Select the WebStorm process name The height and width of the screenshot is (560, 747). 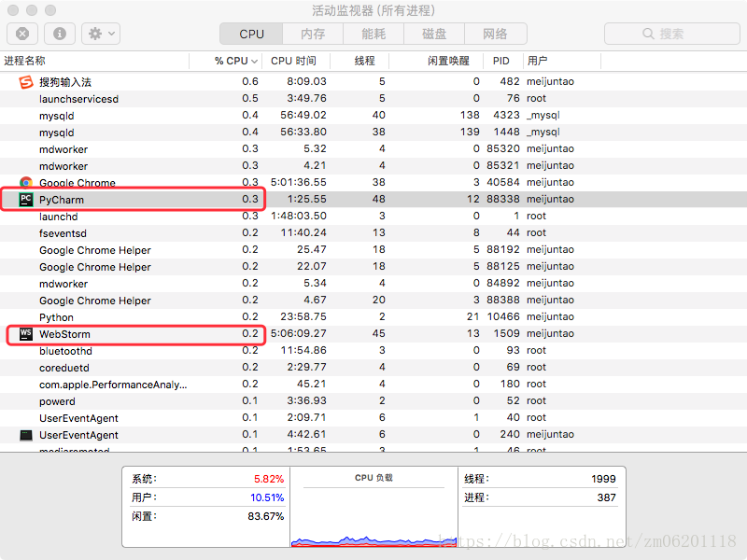[x=64, y=334]
